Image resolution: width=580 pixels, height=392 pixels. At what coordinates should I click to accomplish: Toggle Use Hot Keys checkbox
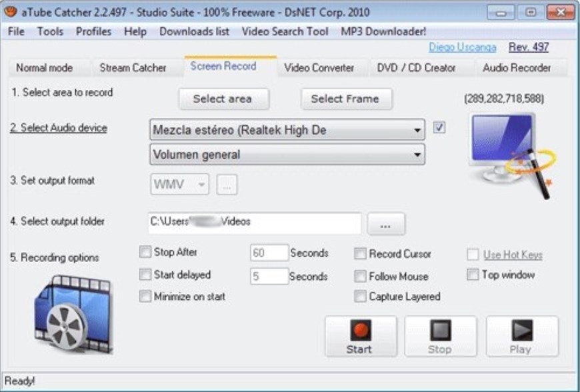point(473,255)
